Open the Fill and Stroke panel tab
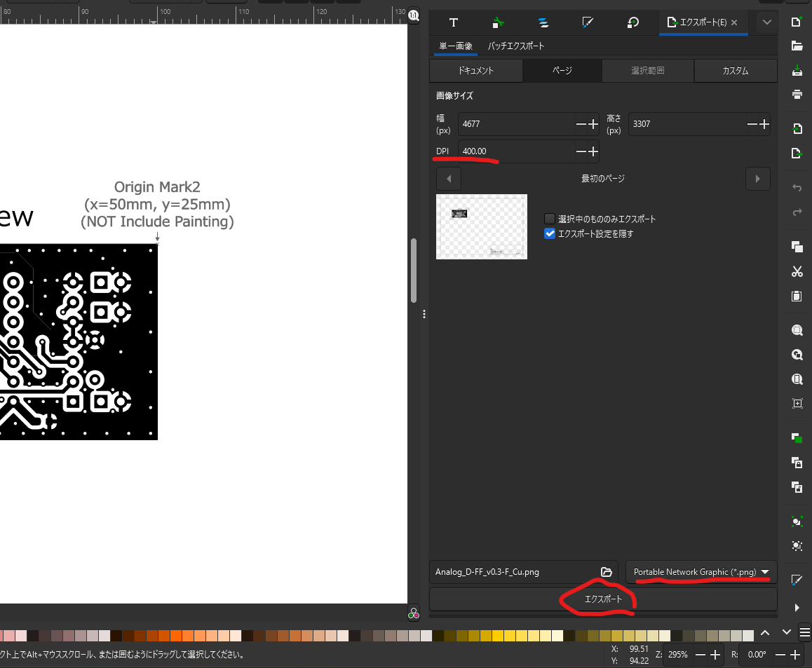The height and width of the screenshot is (668, 812). (x=588, y=22)
